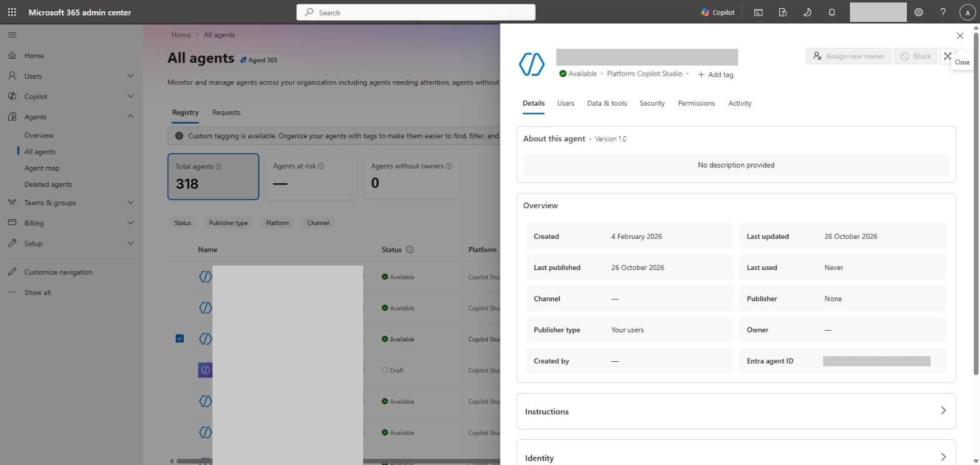Open the settings gear in the header
980x465 pixels.
click(919, 12)
